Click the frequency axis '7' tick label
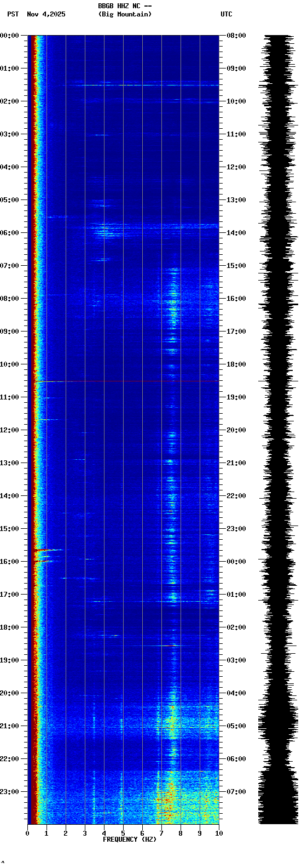The height and width of the screenshot is (868, 302). [161, 833]
